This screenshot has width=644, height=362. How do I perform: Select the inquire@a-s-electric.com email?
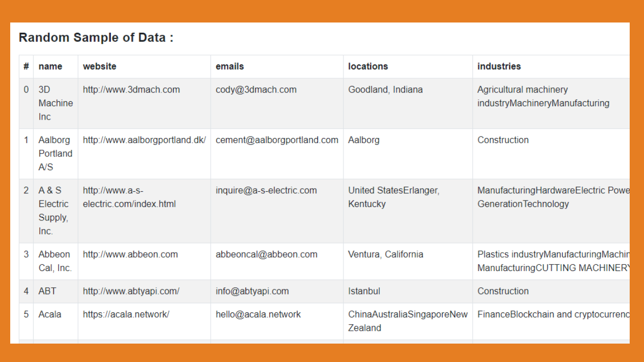(x=266, y=191)
